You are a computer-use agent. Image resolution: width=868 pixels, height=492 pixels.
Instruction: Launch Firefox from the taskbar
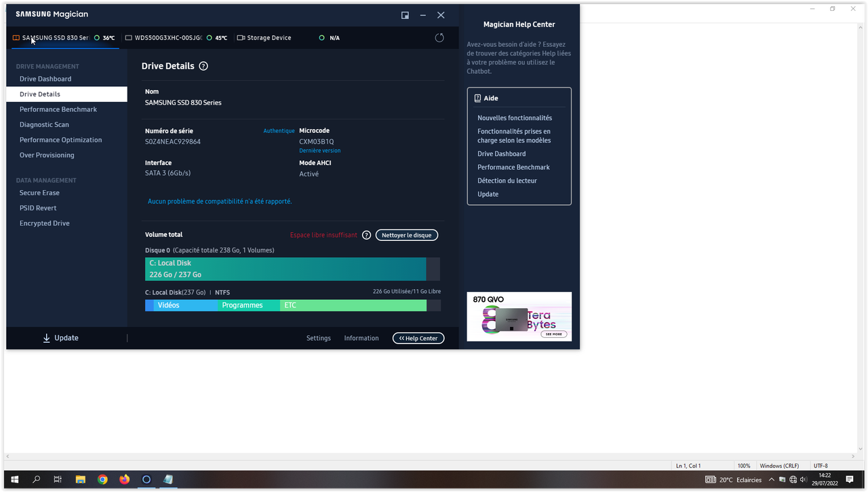click(124, 480)
